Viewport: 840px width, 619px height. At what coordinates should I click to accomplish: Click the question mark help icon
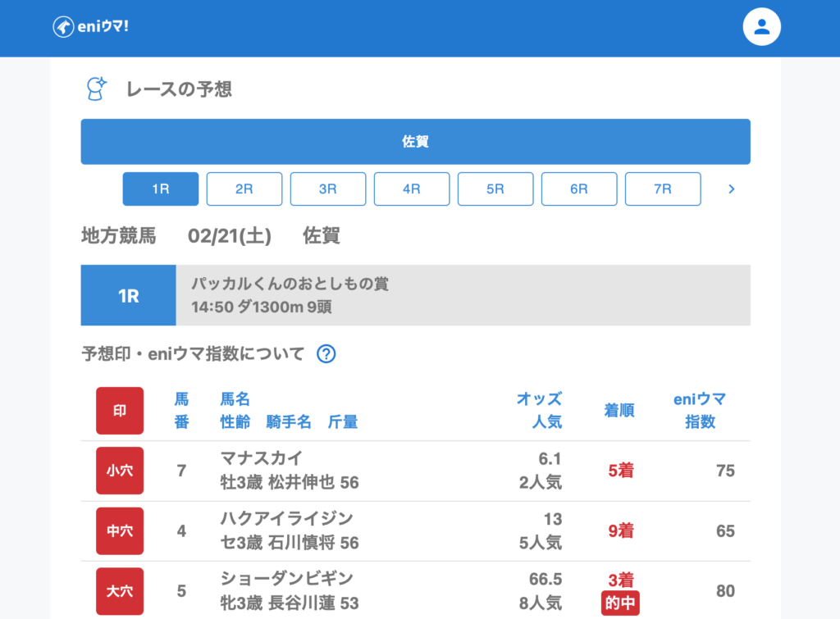point(326,354)
